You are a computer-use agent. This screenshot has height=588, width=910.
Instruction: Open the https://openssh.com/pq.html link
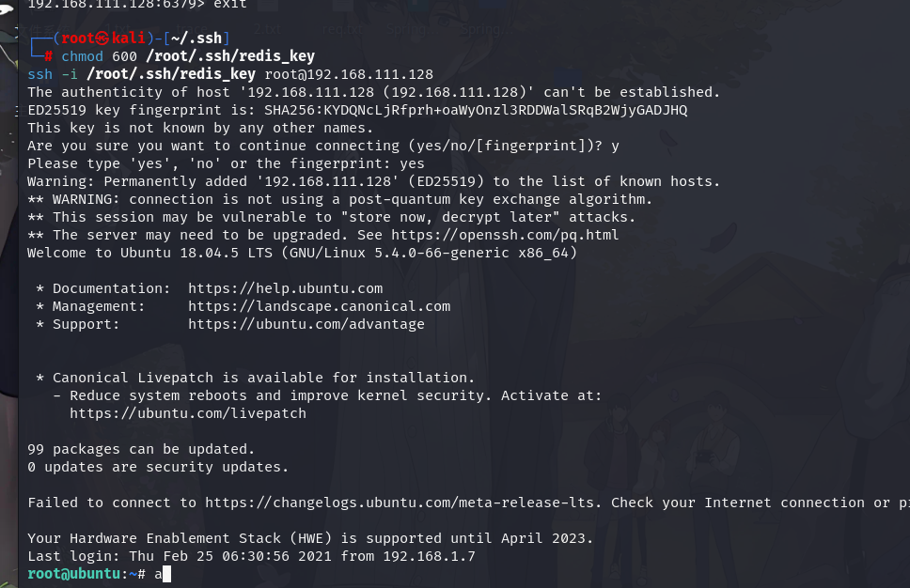click(505, 235)
